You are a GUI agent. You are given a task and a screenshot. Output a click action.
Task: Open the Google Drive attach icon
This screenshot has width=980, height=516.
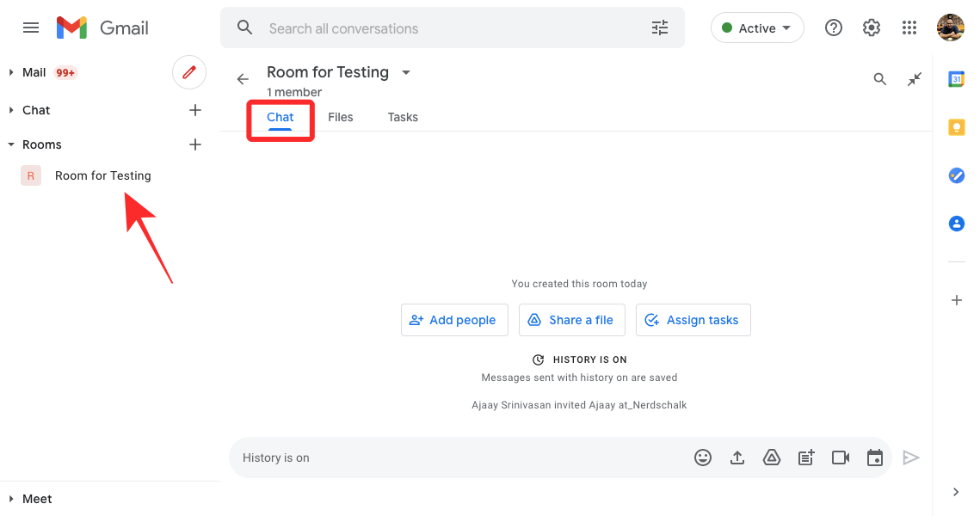pos(772,458)
